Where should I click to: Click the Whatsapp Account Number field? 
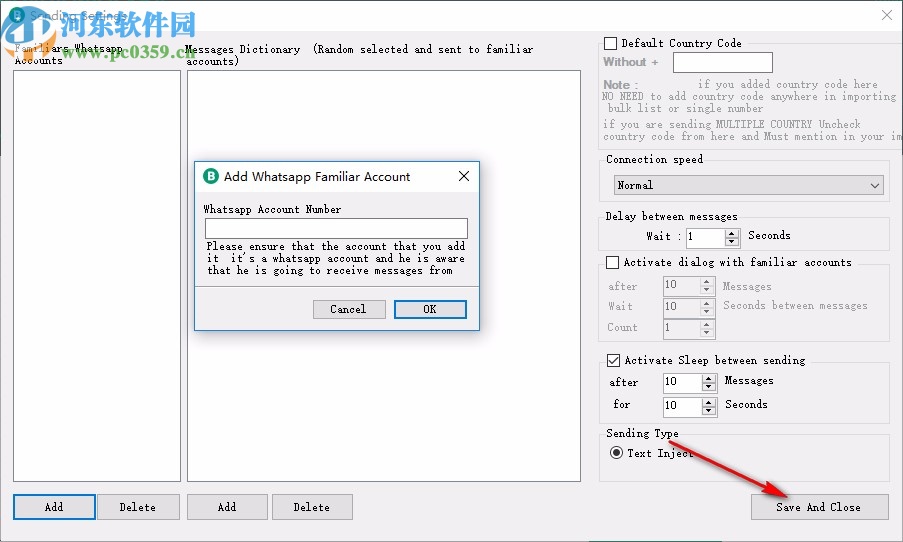(336, 228)
